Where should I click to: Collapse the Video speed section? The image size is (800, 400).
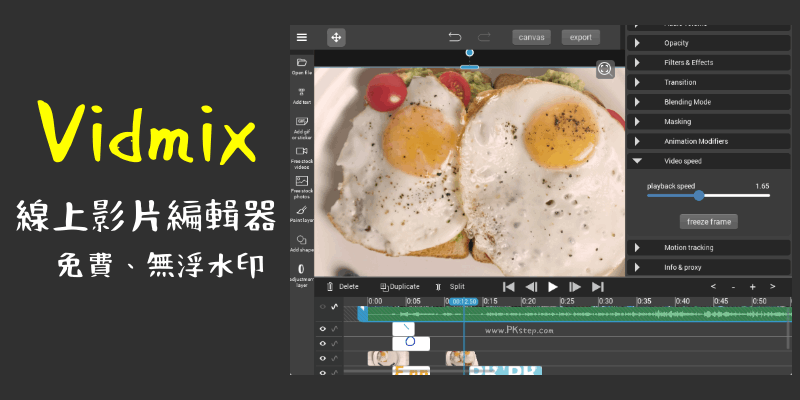pos(709,161)
